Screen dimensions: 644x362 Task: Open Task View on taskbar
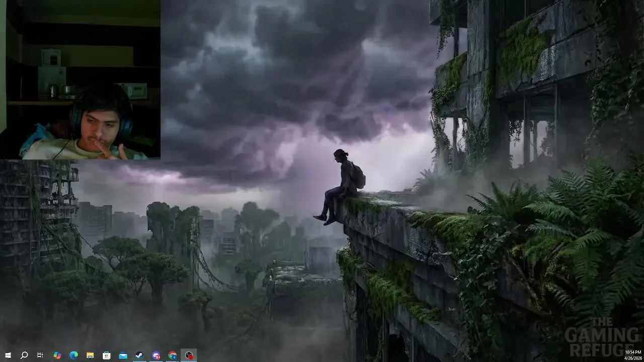40,355
